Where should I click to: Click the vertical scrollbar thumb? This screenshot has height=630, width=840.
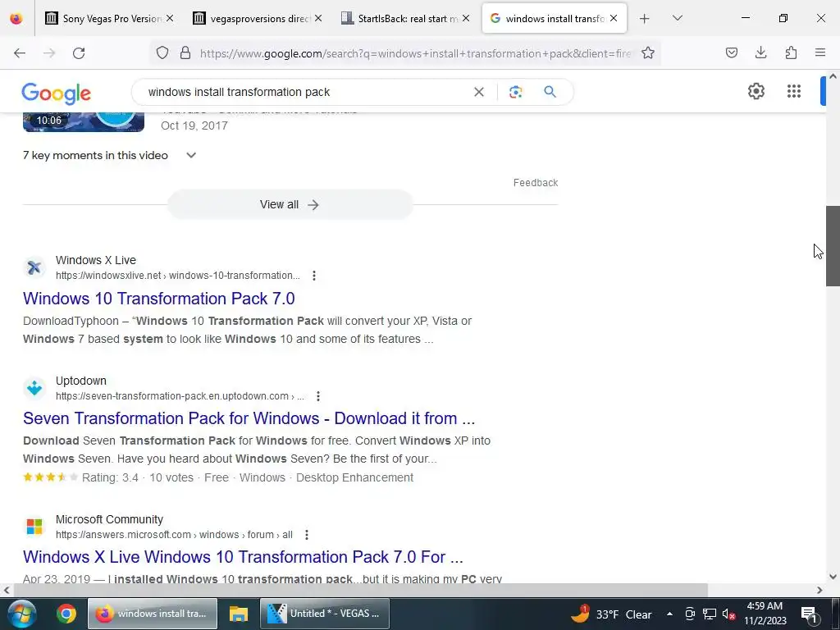tap(833, 246)
